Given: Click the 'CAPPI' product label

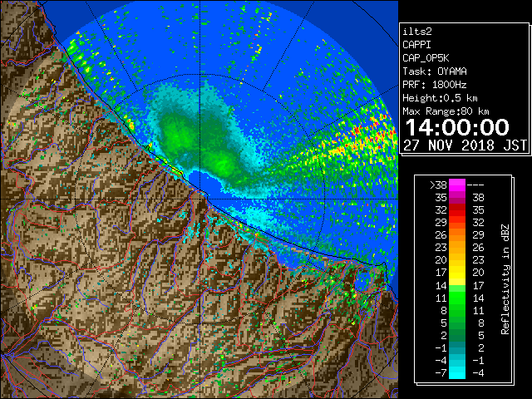Looking at the screenshot, I should click(416, 45).
